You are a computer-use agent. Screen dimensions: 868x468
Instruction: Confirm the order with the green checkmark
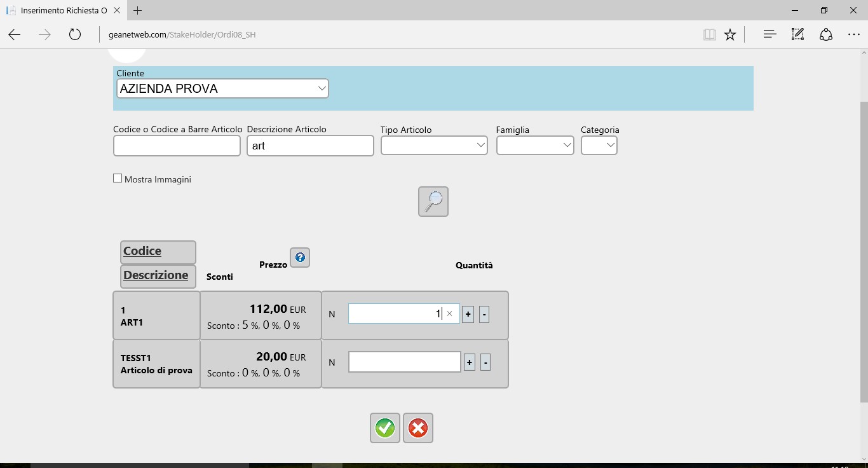pos(385,428)
